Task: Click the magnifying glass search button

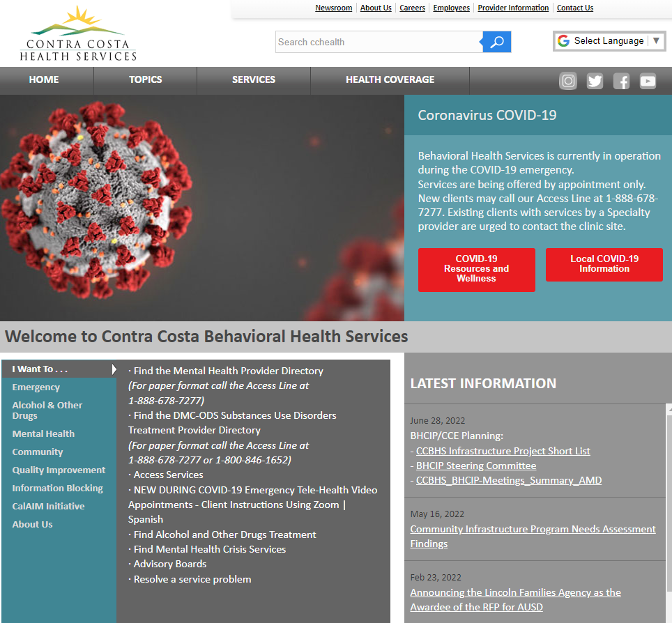Action: pyautogui.click(x=497, y=42)
